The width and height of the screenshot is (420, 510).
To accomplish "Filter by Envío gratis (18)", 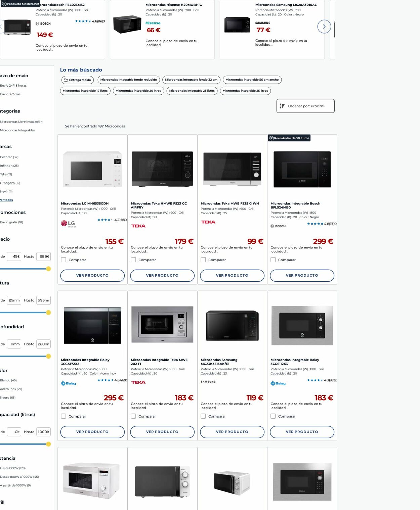I will coord(12,222).
